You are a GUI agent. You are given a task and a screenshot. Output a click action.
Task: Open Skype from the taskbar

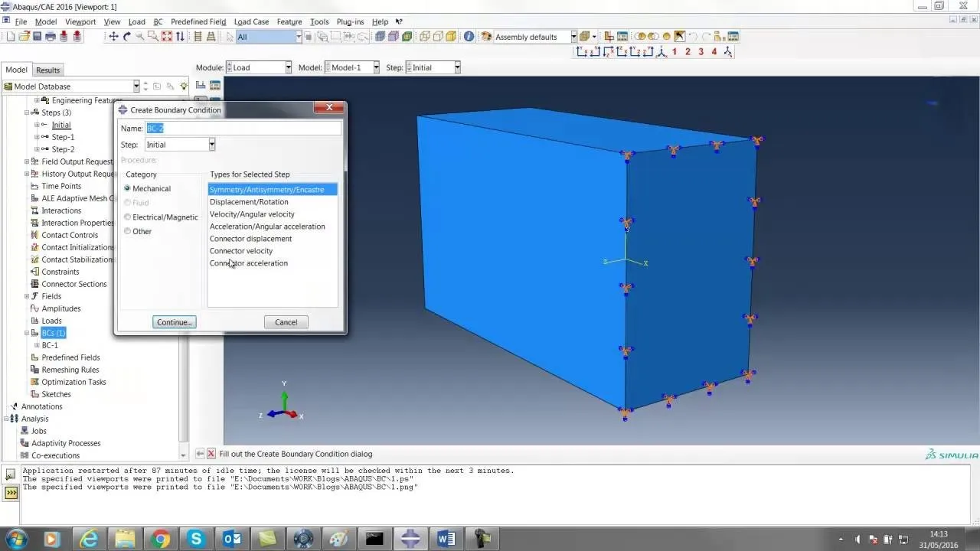(196, 539)
